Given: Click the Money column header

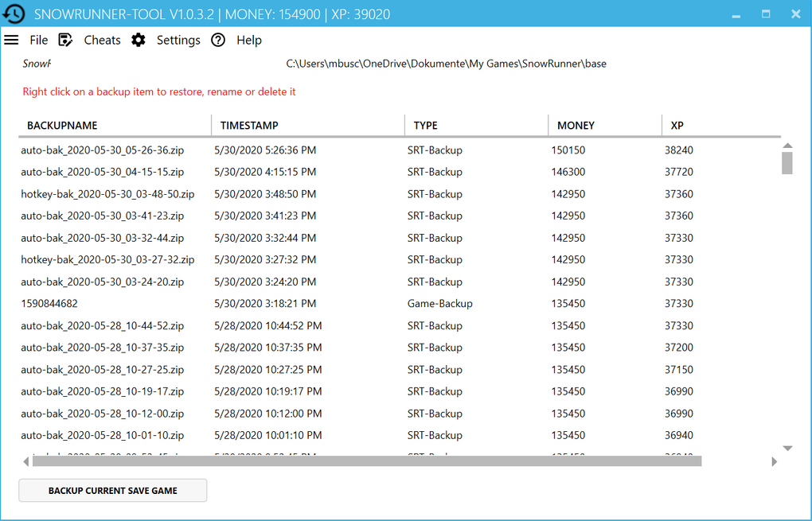Looking at the screenshot, I should point(576,126).
